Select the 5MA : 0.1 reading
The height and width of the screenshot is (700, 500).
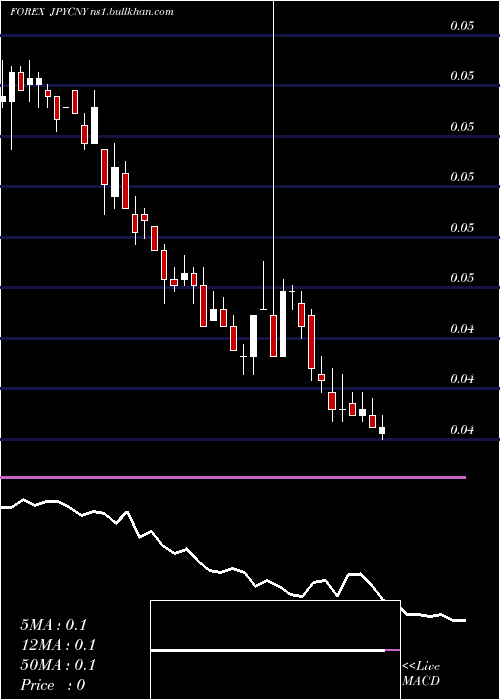tap(54, 625)
